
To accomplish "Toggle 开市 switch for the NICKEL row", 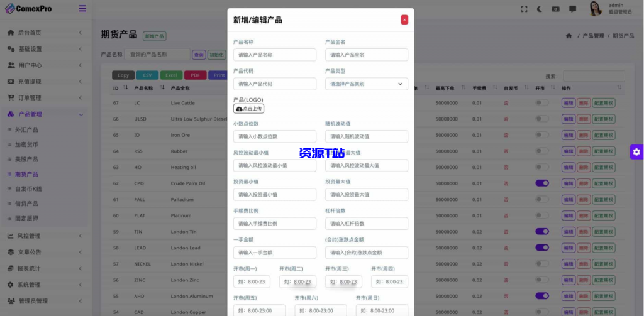I will point(541,263).
